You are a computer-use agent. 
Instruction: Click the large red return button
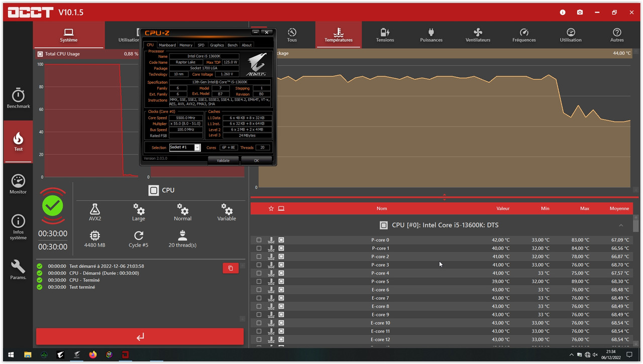[140, 336]
